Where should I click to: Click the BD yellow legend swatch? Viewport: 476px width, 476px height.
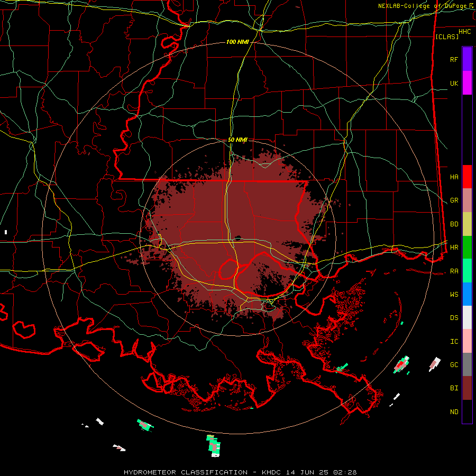click(x=467, y=224)
